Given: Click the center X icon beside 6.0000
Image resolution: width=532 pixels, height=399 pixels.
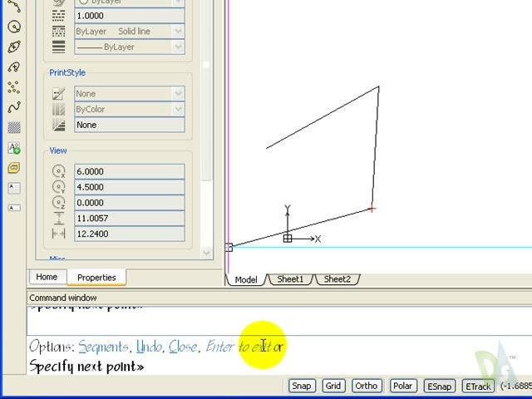Looking at the screenshot, I should point(59,171).
